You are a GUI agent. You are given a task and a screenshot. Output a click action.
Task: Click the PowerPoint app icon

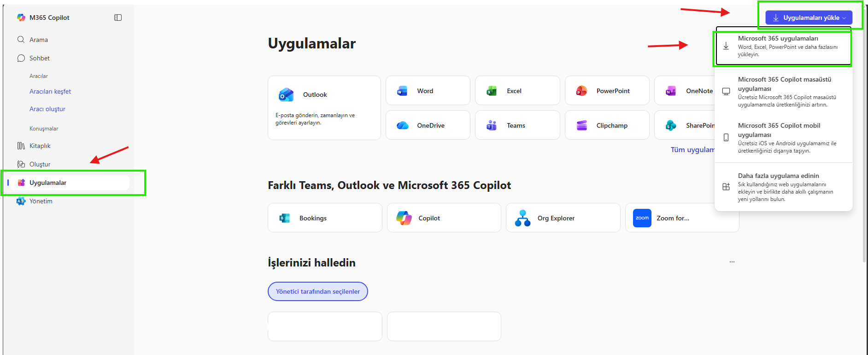coord(581,91)
